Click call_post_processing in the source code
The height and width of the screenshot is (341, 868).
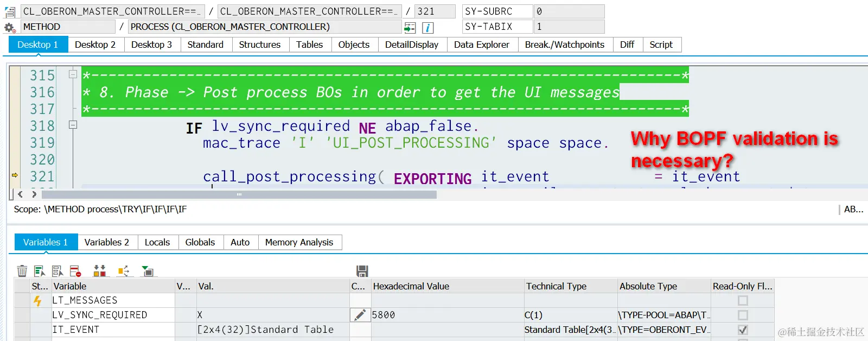point(290,176)
